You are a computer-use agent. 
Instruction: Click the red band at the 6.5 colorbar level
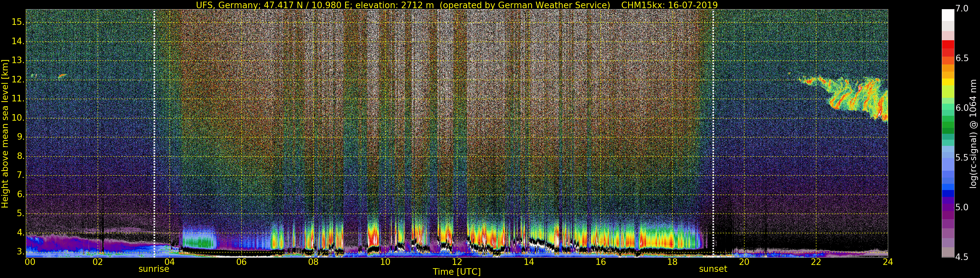point(948,57)
